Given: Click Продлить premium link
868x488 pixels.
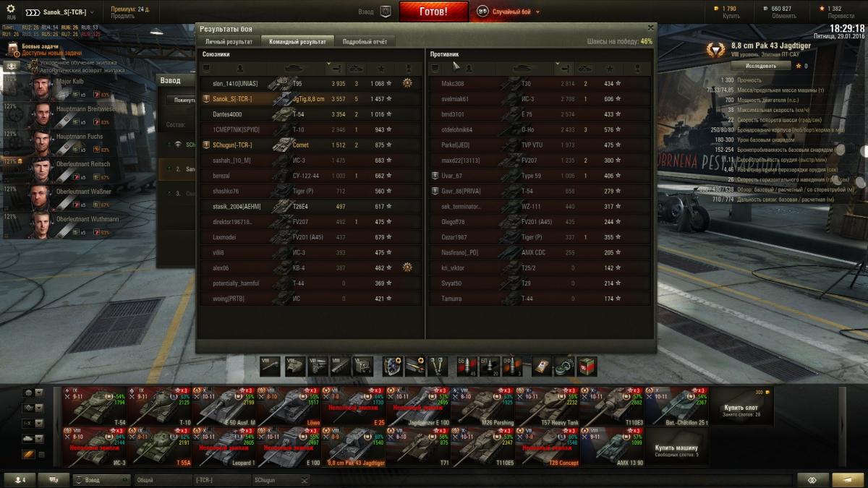Looking at the screenshot, I should click(122, 16).
